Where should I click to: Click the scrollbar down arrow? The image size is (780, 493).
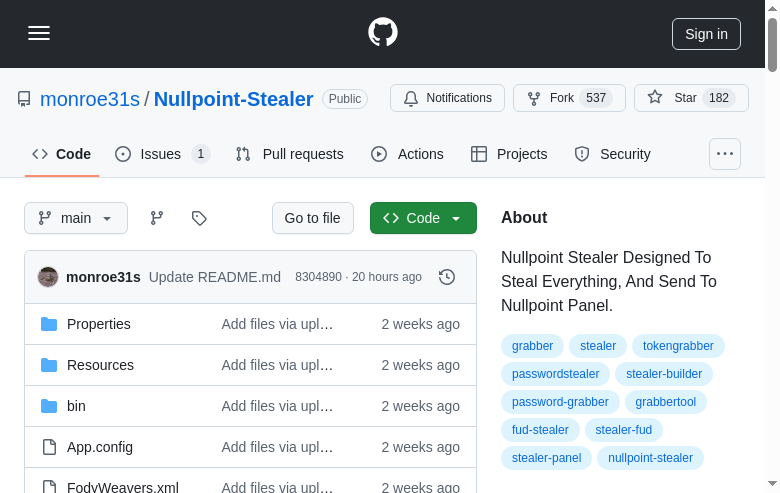[x=772, y=484]
